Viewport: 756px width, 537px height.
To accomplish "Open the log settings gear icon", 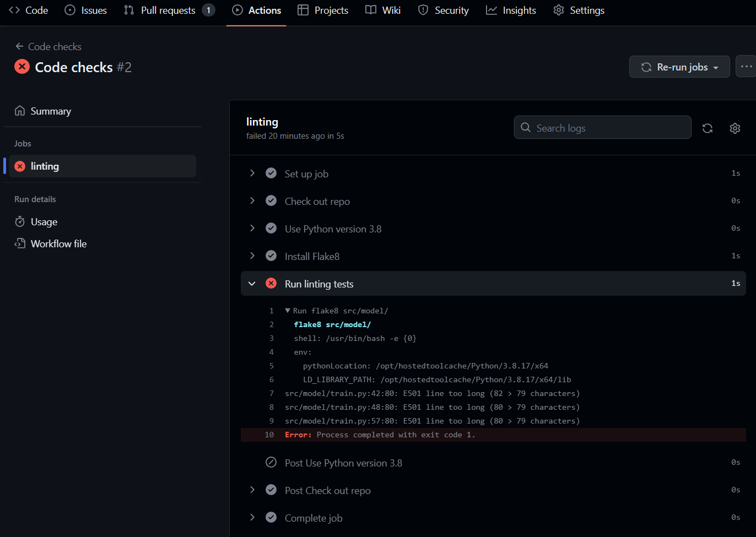I will pos(735,128).
